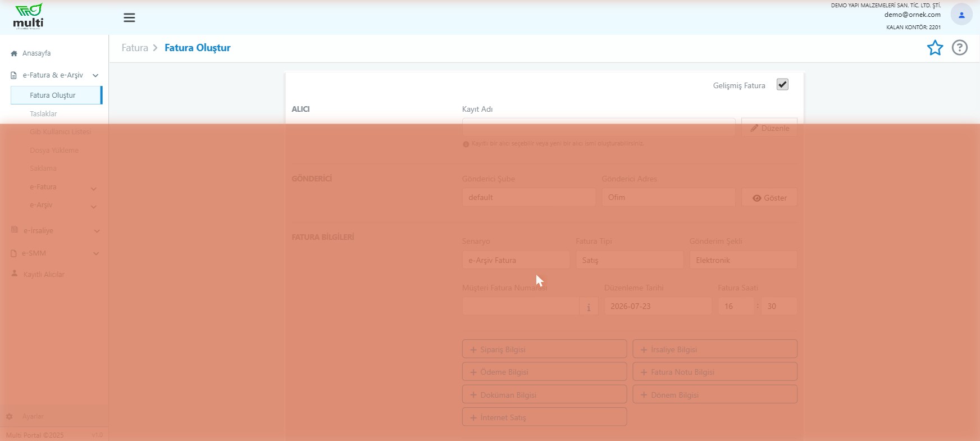Image resolution: width=980 pixels, height=441 pixels.
Task: Click the Fatura Saati hour field
Action: [736, 307]
